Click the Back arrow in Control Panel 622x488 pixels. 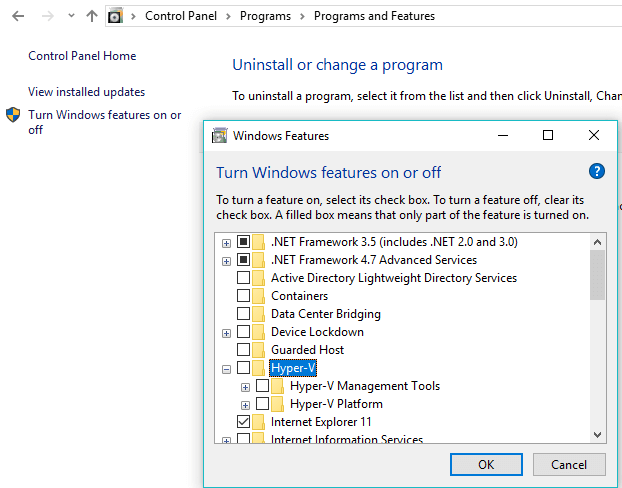click(18, 16)
